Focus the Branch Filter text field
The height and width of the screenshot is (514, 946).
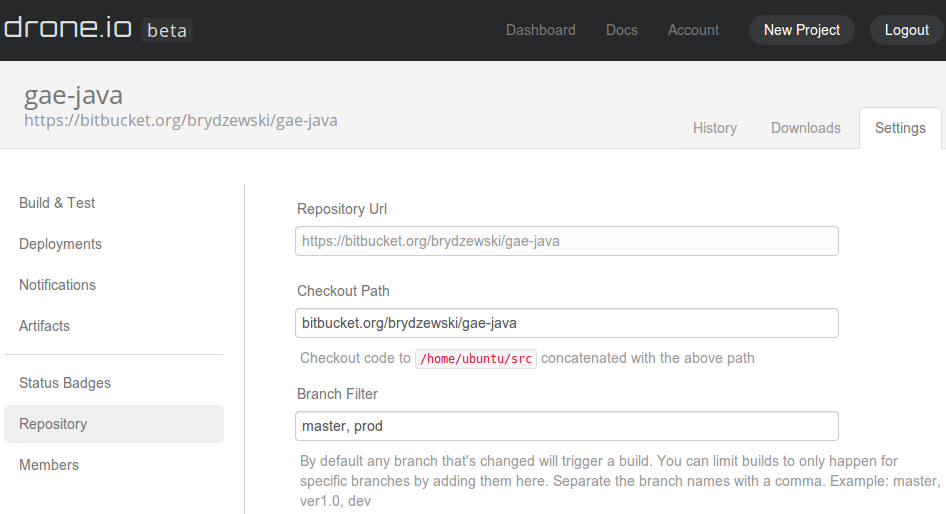[x=567, y=426]
